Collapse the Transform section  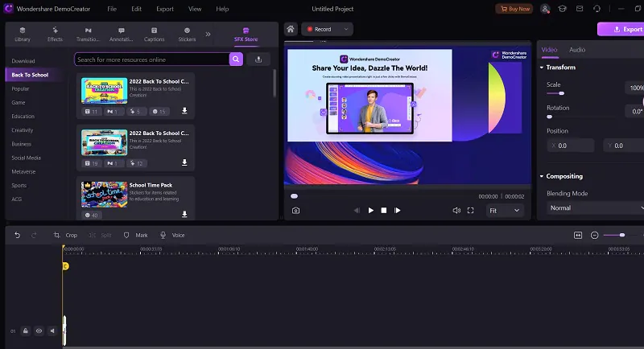pos(542,68)
